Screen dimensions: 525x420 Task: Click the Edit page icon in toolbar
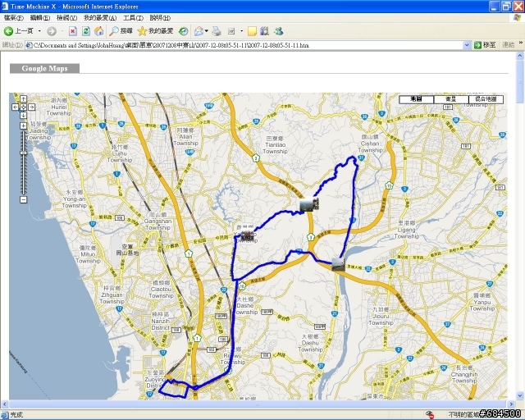click(231, 31)
